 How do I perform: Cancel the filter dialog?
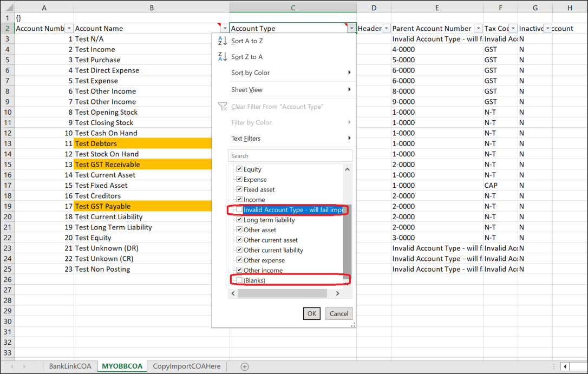[339, 313]
